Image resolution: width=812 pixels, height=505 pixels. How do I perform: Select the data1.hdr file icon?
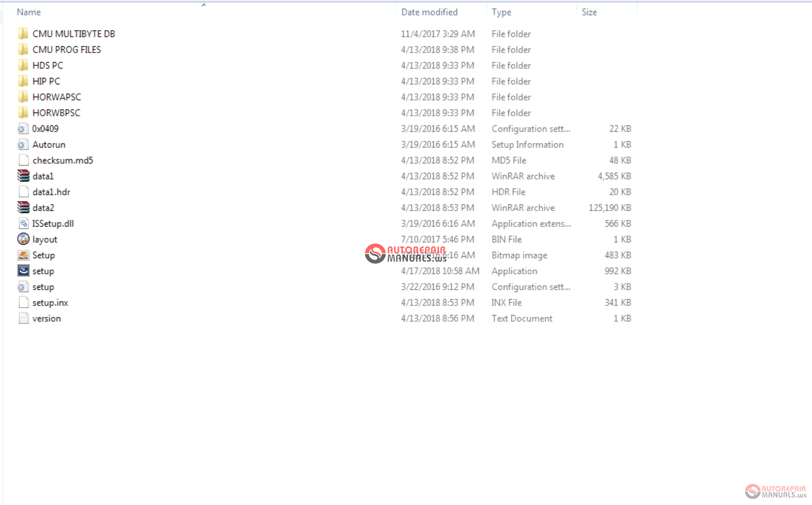23,192
